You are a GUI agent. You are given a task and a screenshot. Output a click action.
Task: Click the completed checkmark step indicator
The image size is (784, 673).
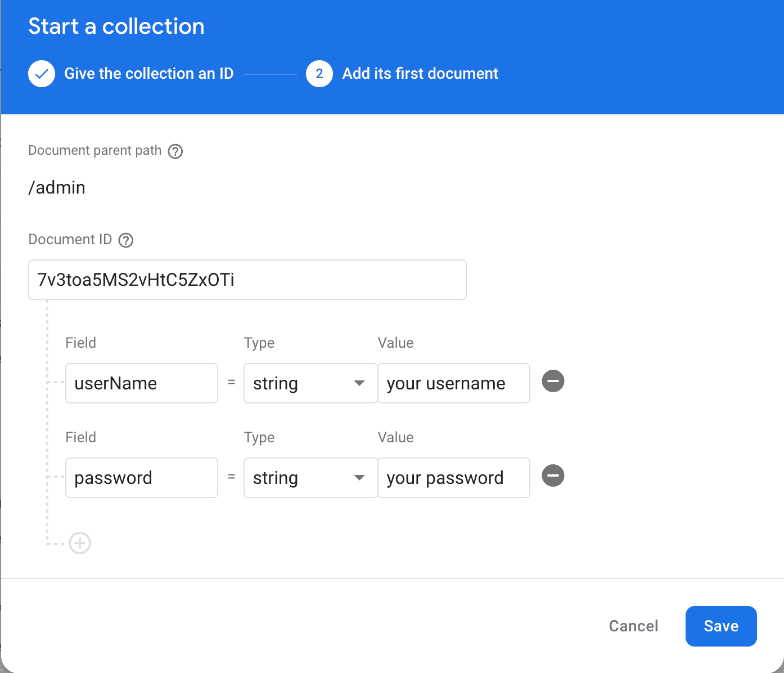click(42, 73)
